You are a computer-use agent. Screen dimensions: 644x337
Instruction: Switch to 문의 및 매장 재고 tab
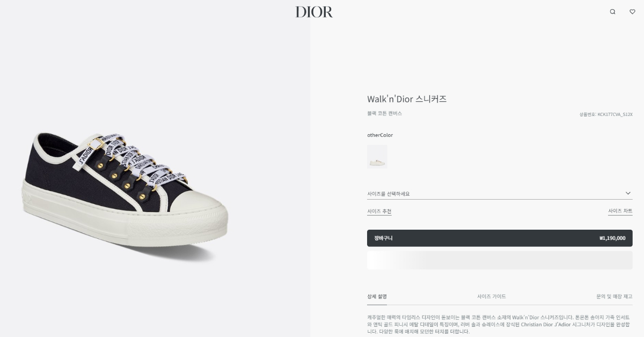click(614, 296)
